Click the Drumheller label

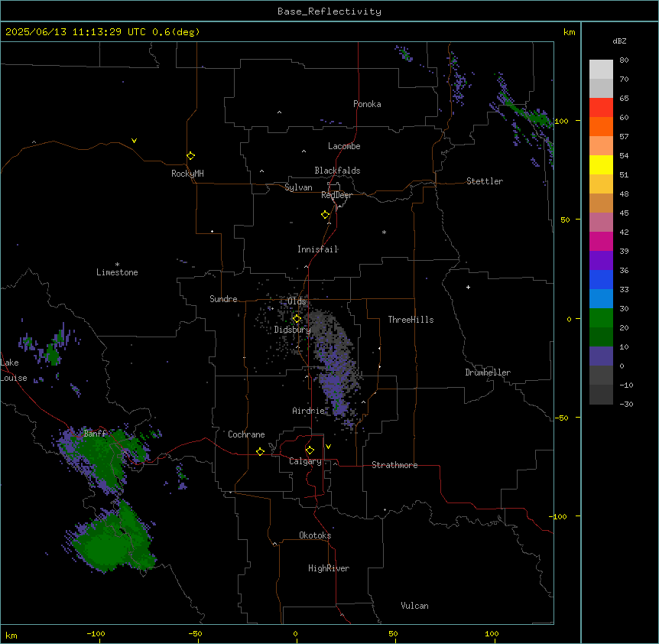488,372
